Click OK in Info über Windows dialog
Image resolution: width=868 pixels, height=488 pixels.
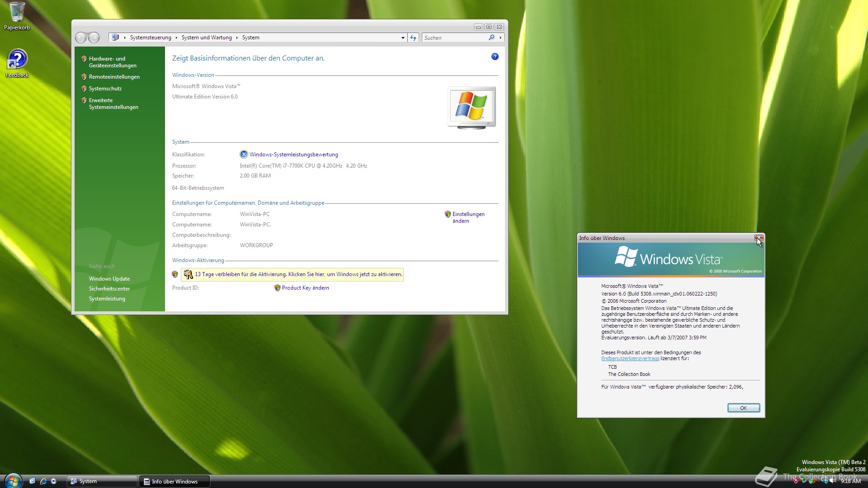pos(744,408)
